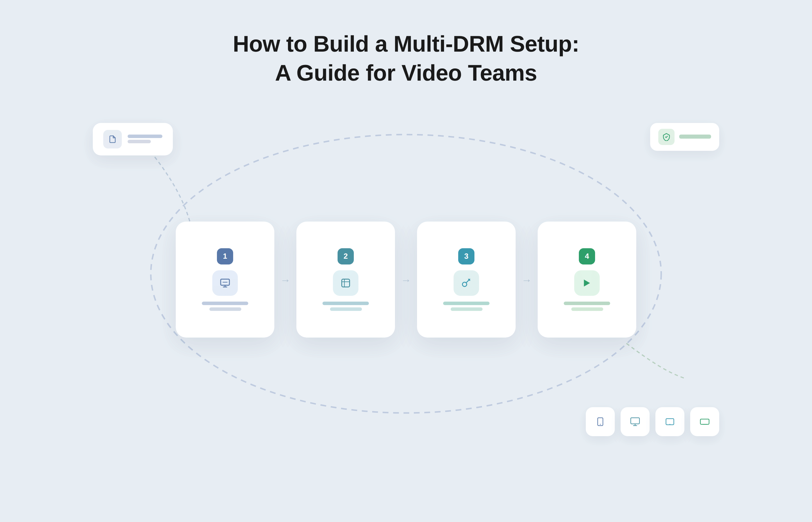Click the step 4 number badge
Screen dimensions: 812x522
coord(587,256)
